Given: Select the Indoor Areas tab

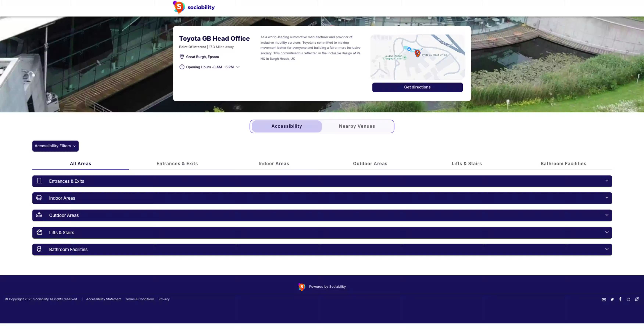Looking at the screenshot, I should pyautogui.click(x=274, y=164).
